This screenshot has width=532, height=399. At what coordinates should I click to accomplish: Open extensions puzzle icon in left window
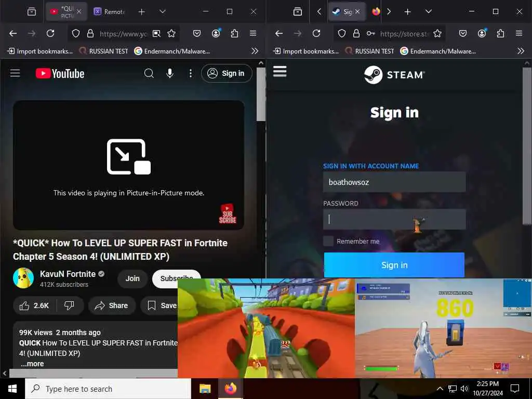[x=234, y=34]
